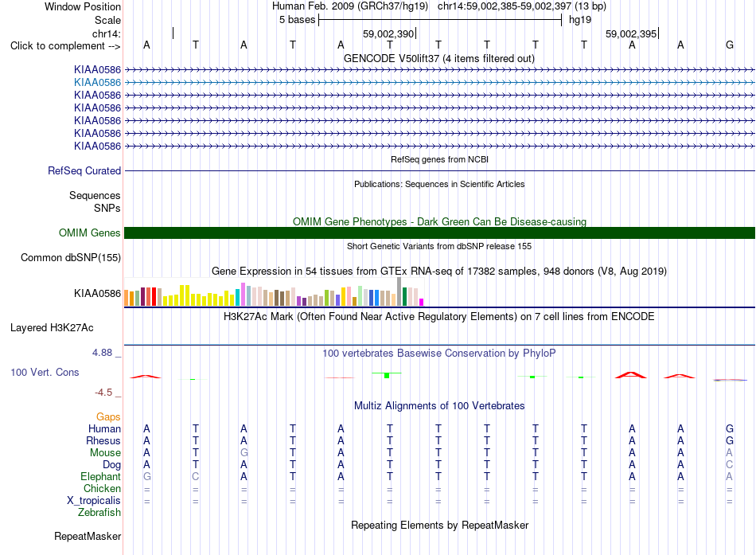Open the RefSeq Curated track label
Viewport: 756px width, 555px height.
84,171
